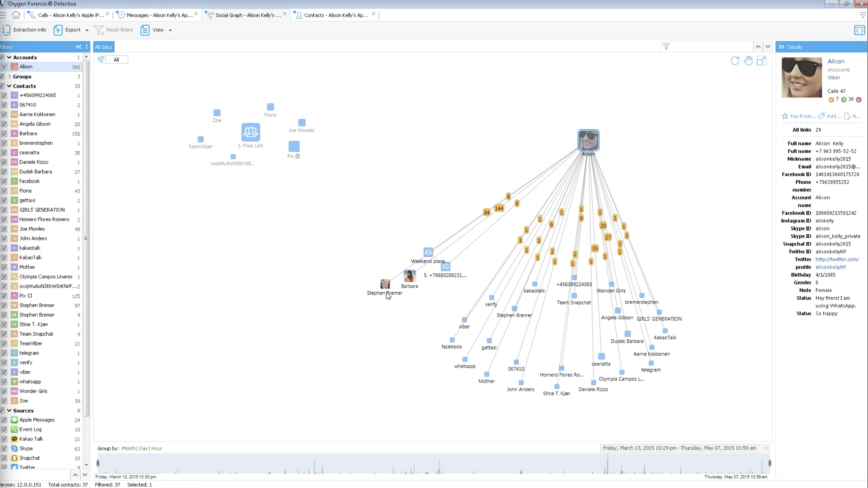This screenshot has width=868, height=488.
Task: Click the right timeline range handle
Action: (770, 463)
